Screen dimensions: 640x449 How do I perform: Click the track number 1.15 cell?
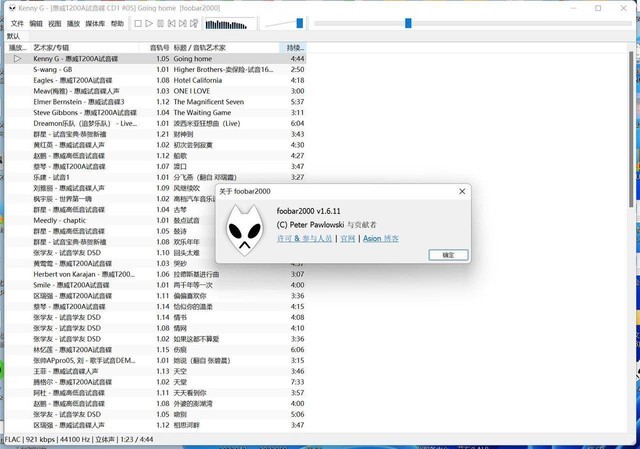click(x=162, y=350)
